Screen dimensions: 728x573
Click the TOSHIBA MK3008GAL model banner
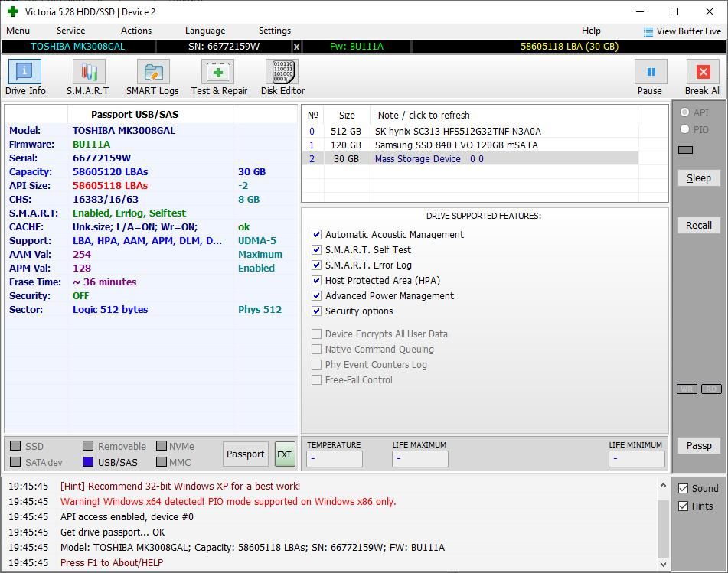point(78,47)
